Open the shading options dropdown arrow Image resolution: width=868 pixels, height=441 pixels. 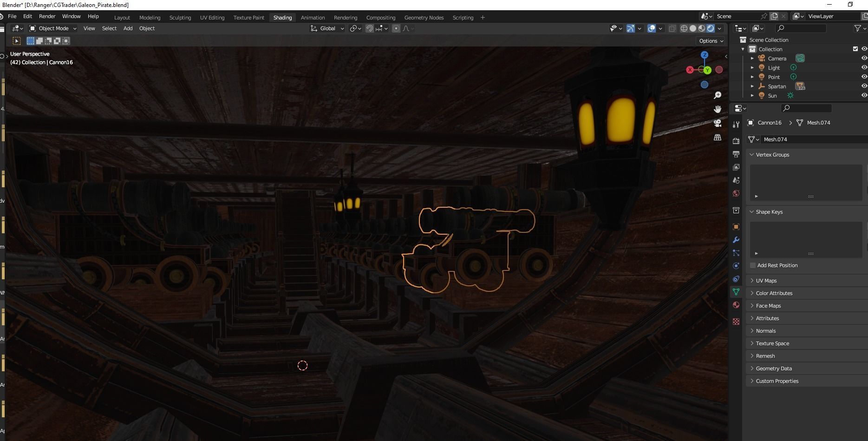pos(720,28)
